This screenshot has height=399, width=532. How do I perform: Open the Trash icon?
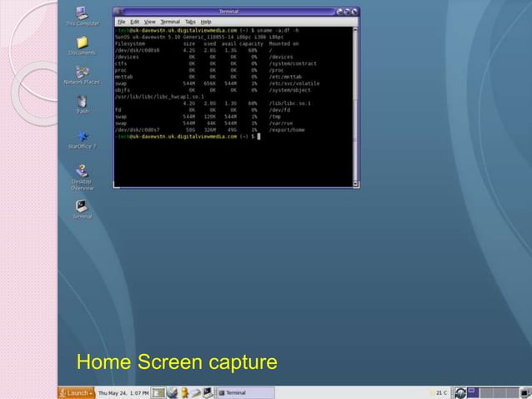pos(82,100)
